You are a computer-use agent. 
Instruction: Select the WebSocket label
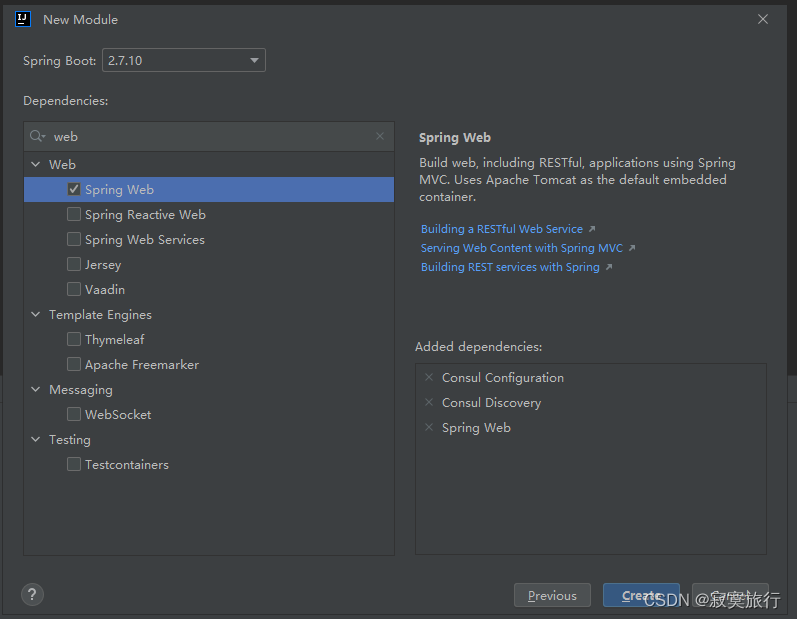118,415
